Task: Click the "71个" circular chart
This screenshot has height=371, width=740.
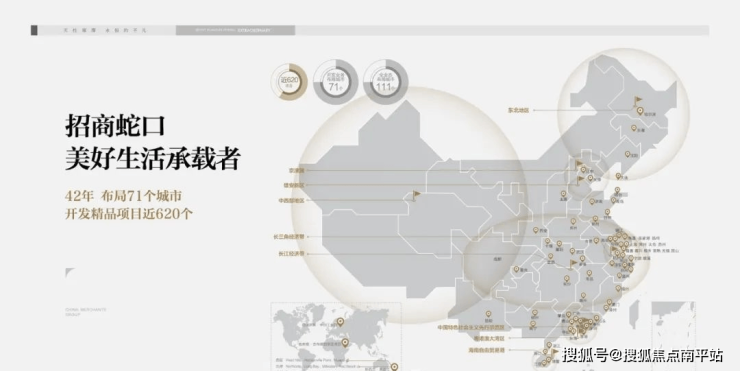Action: pos(336,82)
